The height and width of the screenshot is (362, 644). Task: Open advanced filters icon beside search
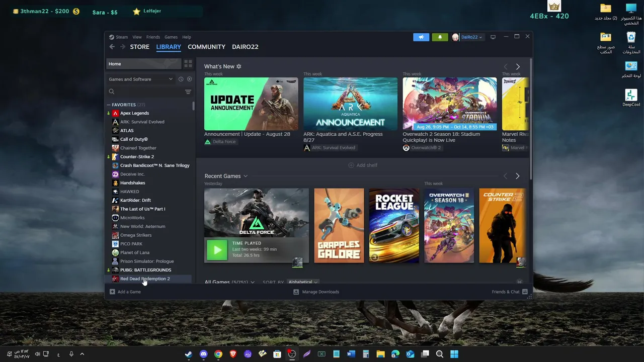click(x=188, y=92)
